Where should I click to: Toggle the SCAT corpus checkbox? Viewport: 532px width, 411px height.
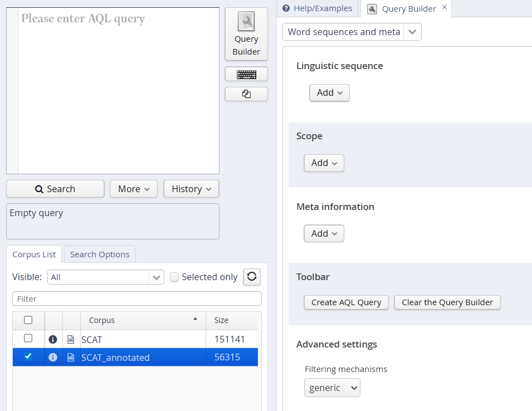pyautogui.click(x=28, y=339)
